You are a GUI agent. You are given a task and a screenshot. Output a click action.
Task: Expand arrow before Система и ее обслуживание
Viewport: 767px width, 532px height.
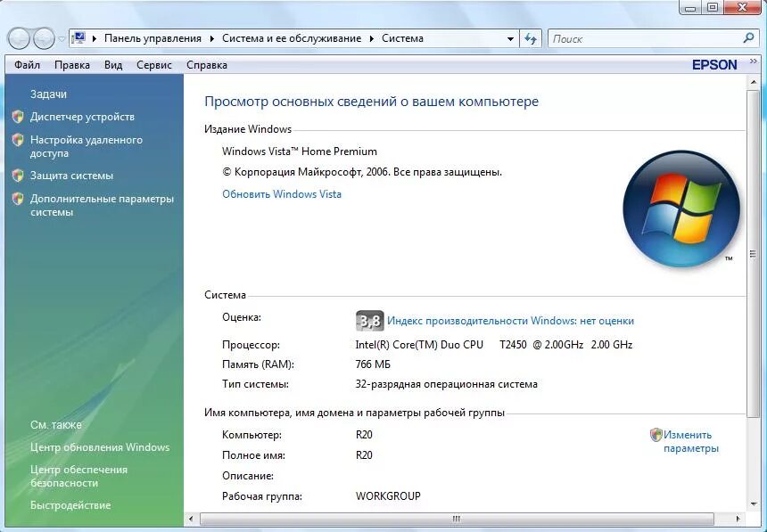pos(211,38)
